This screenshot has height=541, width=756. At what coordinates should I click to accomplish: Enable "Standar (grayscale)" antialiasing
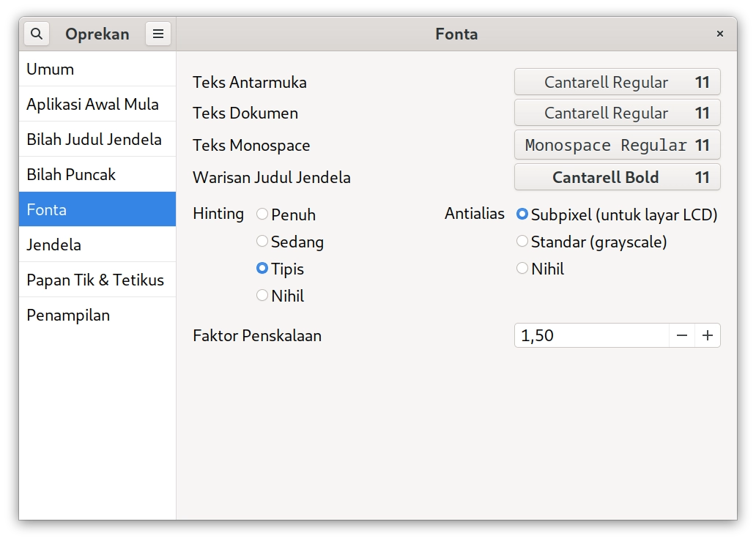(x=522, y=242)
